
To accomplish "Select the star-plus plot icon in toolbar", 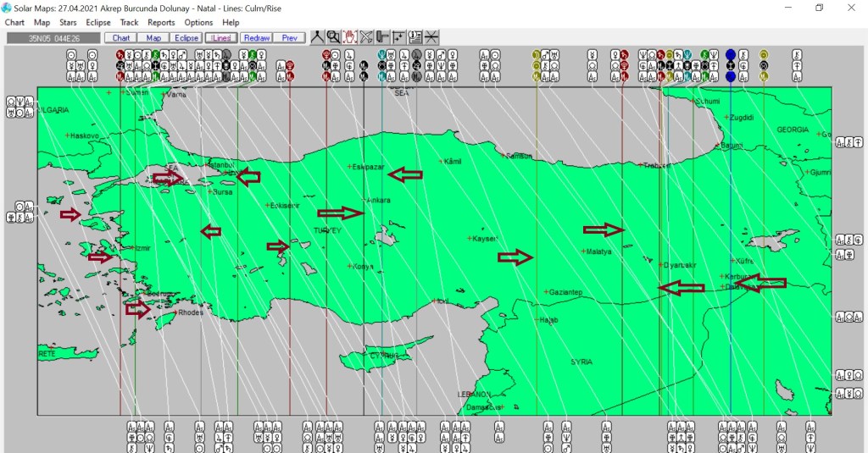I will [398, 37].
